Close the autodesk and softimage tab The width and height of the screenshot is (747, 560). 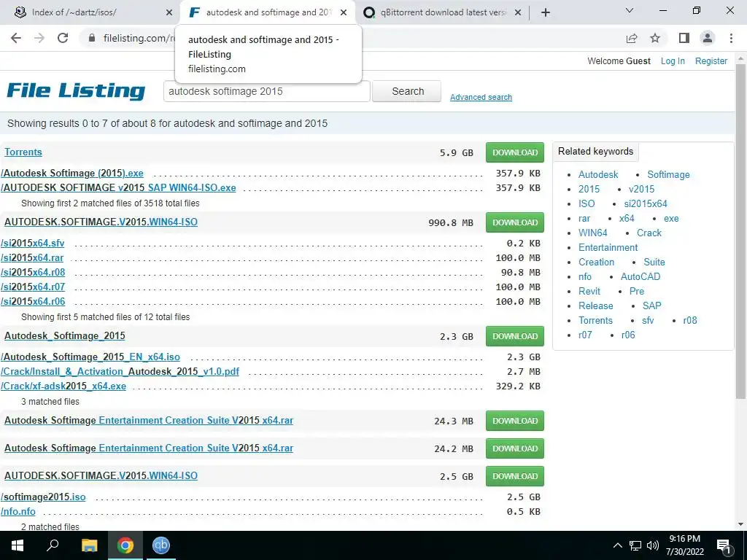point(344,12)
